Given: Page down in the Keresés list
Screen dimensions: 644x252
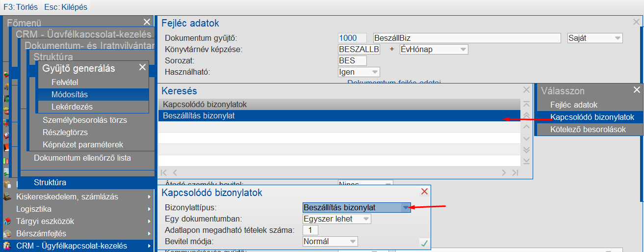Looking at the screenshot, I should [526, 150].
